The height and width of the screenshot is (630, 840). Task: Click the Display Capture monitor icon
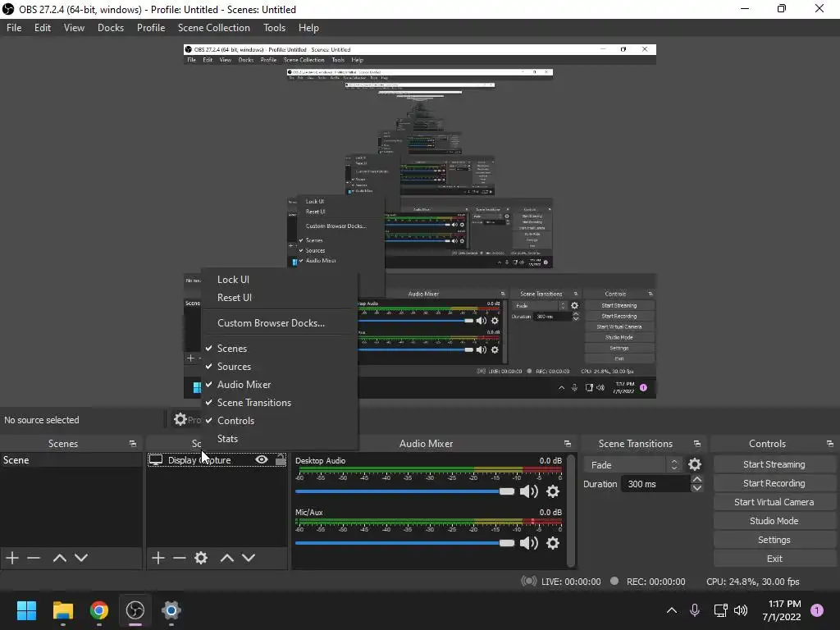[156, 460]
